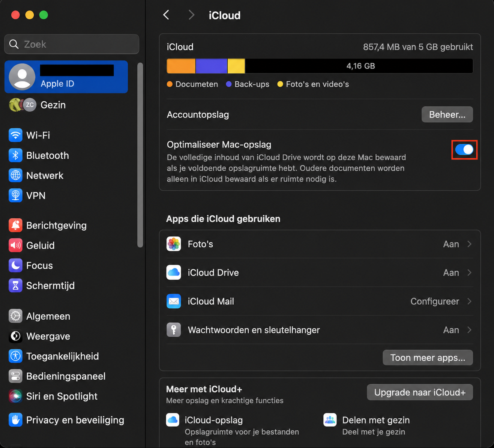Go back with the left arrow

tap(166, 15)
